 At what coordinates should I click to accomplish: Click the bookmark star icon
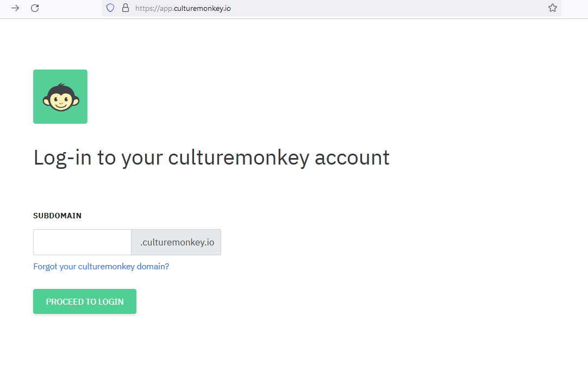point(553,8)
